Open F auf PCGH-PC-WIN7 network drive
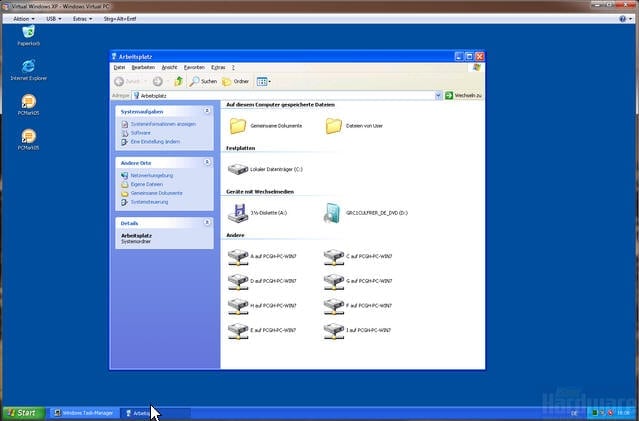This screenshot has height=421, width=639. click(x=358, y=306)
